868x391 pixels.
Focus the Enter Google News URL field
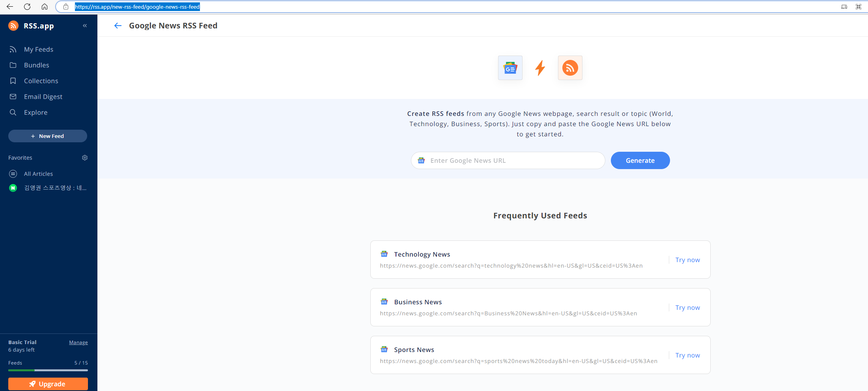click(508, 160)
